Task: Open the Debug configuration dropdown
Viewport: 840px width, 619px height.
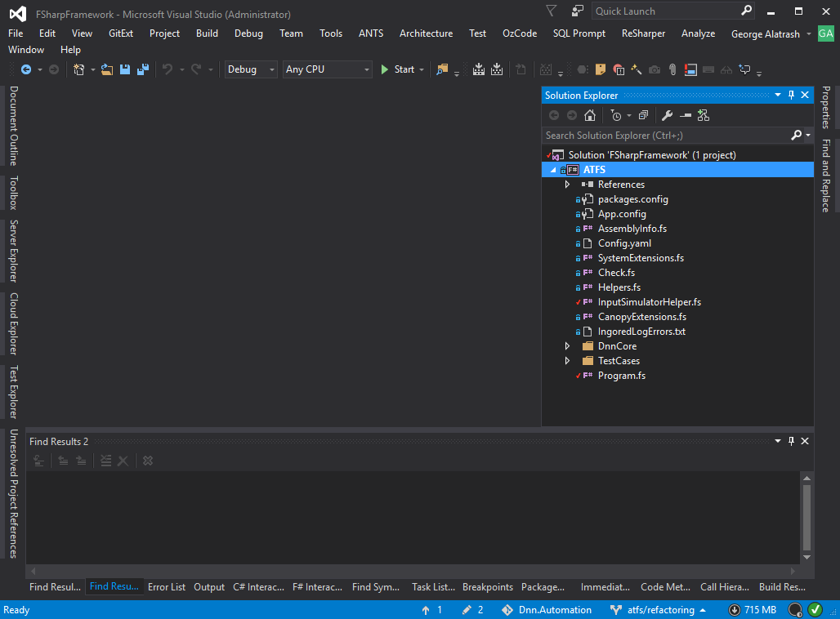Action: click(251, 69)
